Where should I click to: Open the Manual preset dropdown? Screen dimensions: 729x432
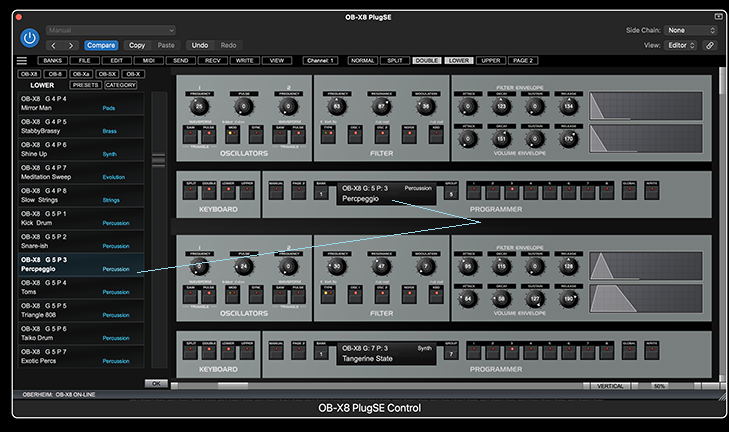pos(111,30)
